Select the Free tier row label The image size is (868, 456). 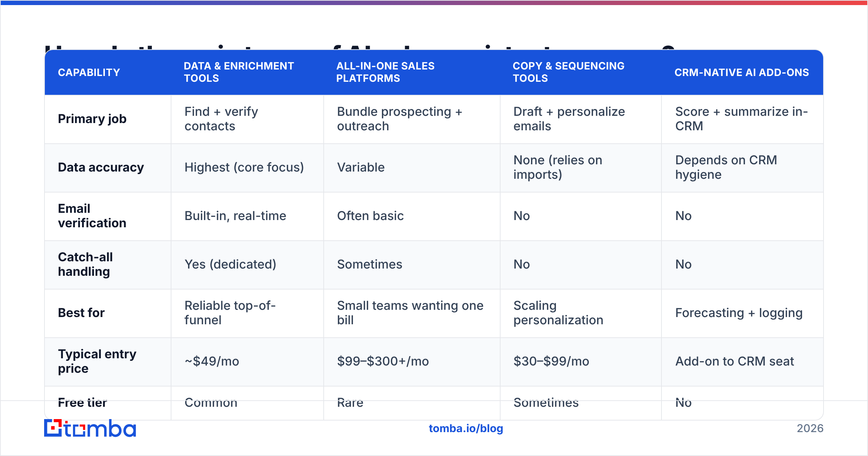pyautogui.click(x=82, y=402)
